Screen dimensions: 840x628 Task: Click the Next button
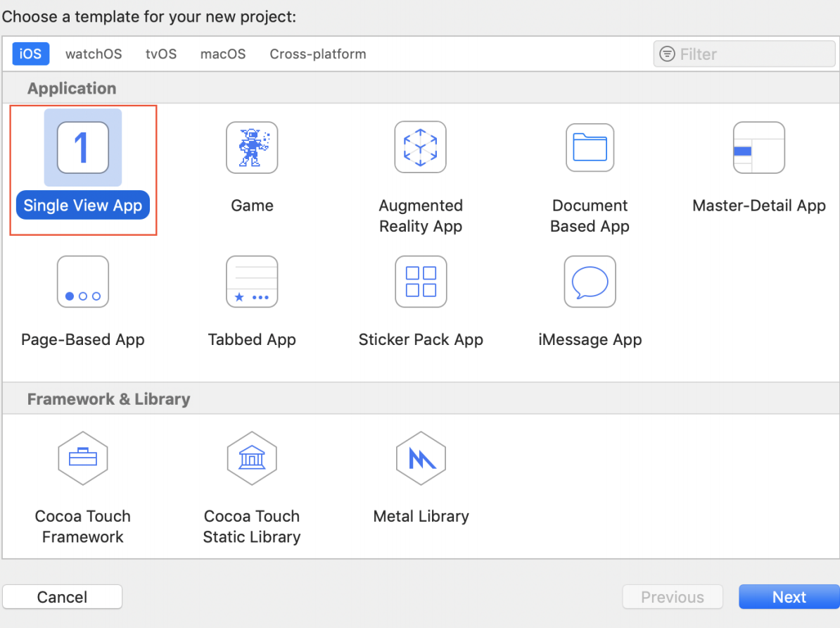click(789, 596)
